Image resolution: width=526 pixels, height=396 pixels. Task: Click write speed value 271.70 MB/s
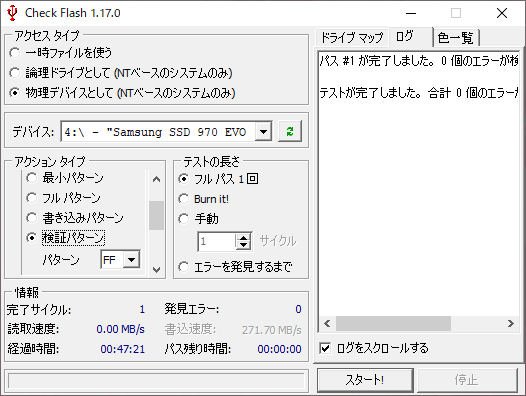pyautogui.click(x=272, y=330)
